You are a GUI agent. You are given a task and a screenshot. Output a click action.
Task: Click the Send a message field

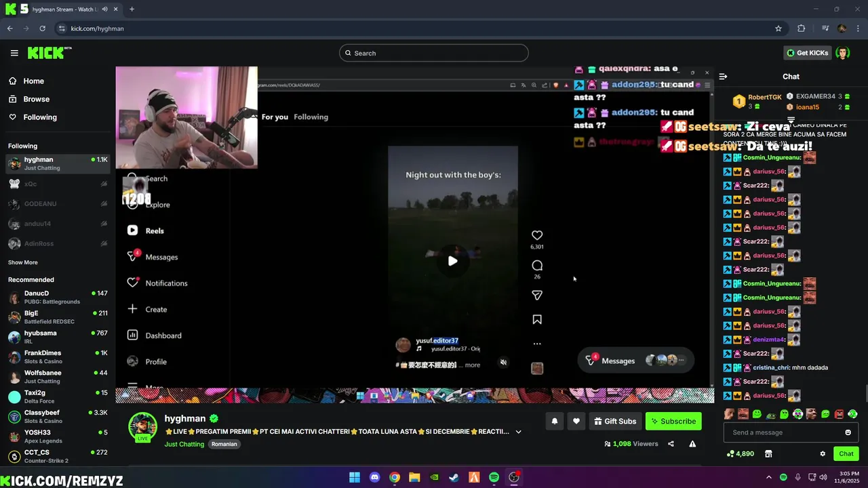click(x=791, y=432)
